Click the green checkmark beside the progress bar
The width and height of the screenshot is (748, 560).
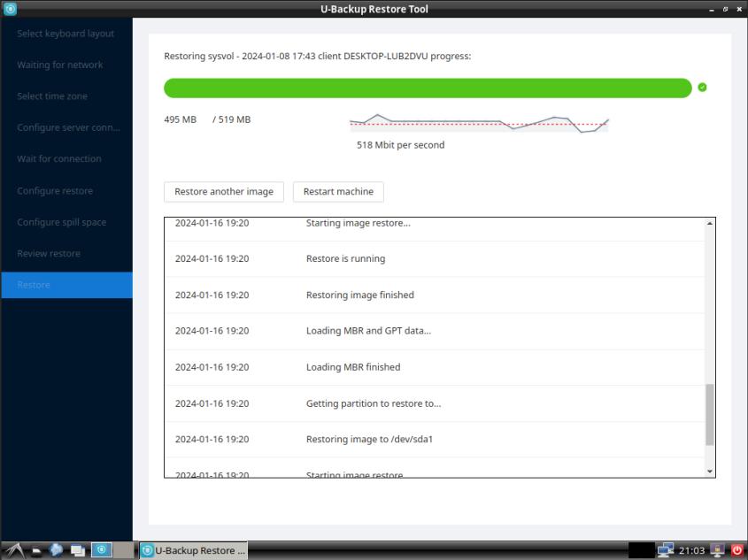[x=704, y=87]
